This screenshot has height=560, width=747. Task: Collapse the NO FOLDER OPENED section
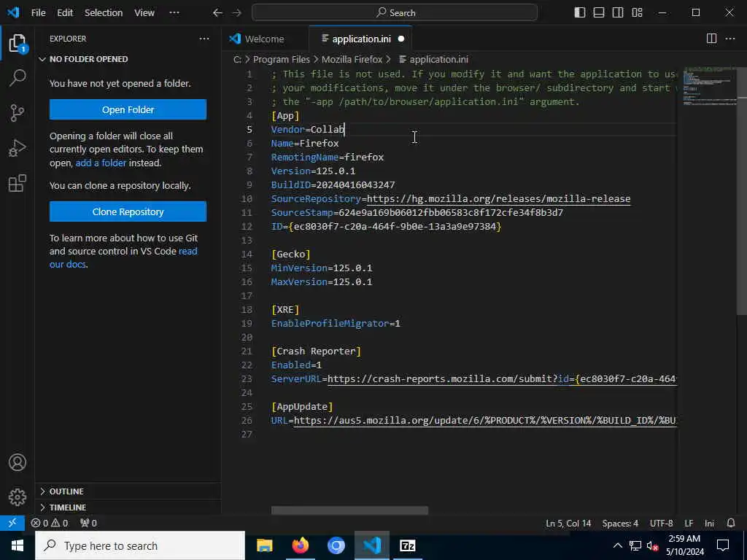tap(88, 59)
